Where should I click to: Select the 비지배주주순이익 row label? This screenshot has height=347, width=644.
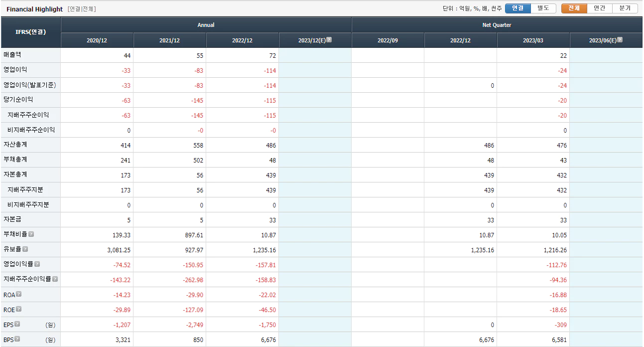31,130
